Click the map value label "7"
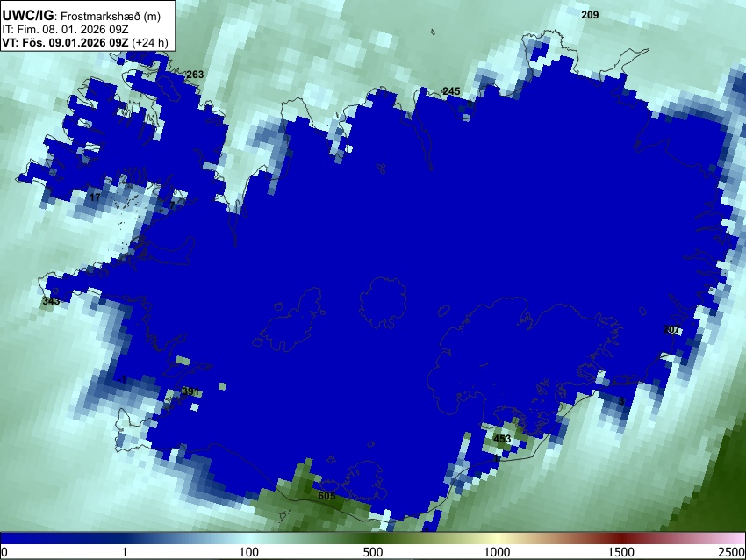 coord(172,205)
